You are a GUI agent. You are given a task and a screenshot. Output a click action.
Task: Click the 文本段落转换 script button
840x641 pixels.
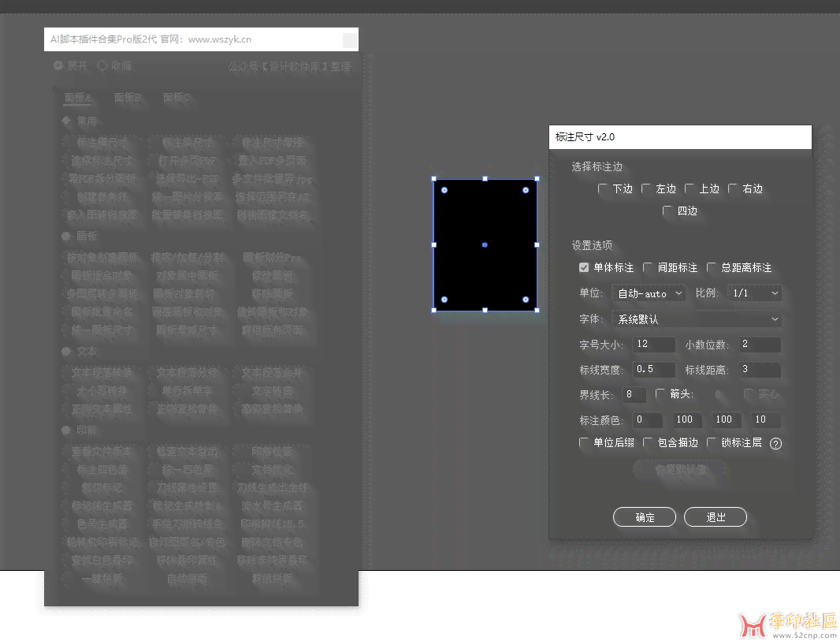tap(102, 372)
